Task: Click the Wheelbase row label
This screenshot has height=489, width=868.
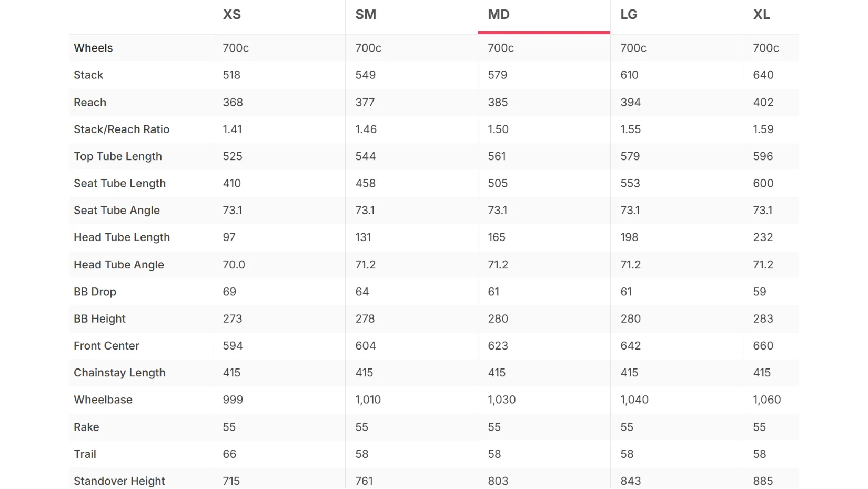Action: [103, 400]
